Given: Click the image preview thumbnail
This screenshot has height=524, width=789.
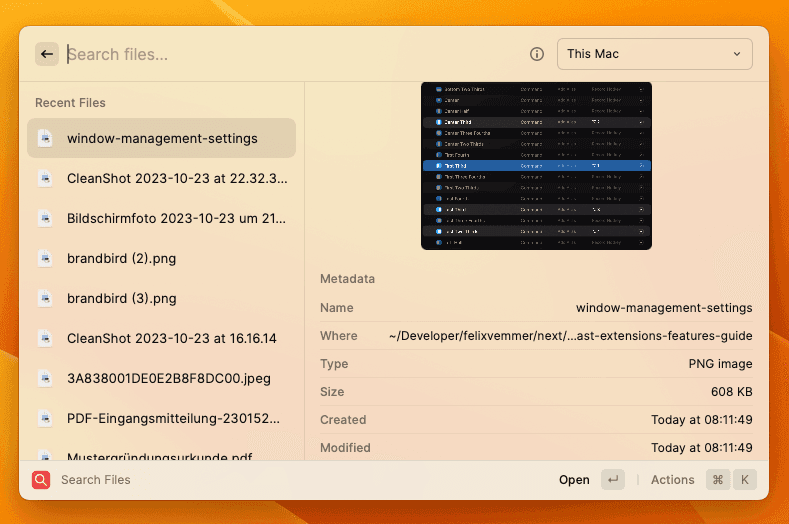Looking at the screenshot, I should (536, 166).
